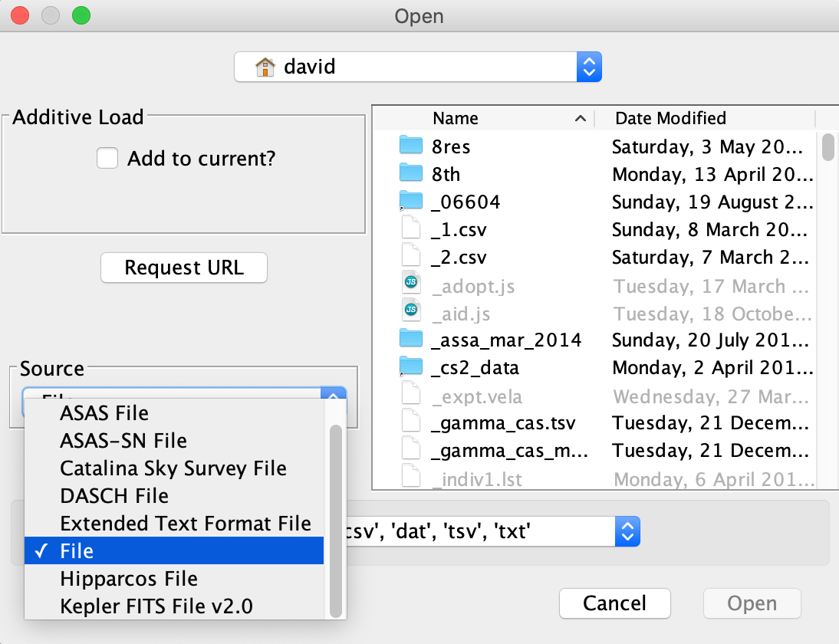Click the 8th folder icon
Viewport: 839px width, 644px height.
click(x=411, y=174)
